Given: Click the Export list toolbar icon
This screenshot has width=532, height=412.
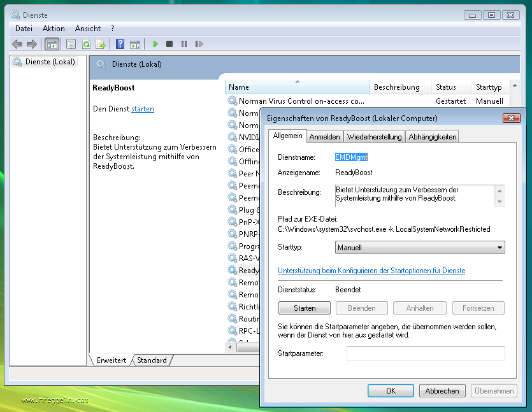Looking at the screenshot, I should coord(101,44).
